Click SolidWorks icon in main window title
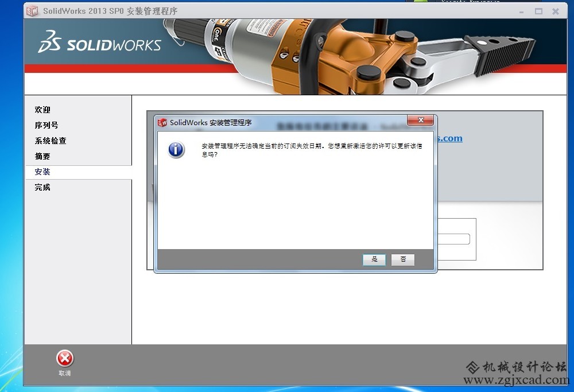 32,11
